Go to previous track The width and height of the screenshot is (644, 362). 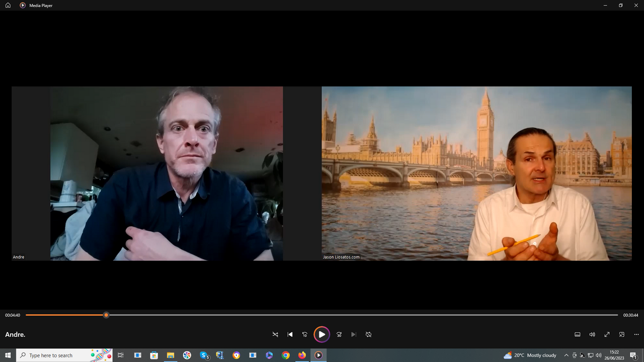pos(290,334)
